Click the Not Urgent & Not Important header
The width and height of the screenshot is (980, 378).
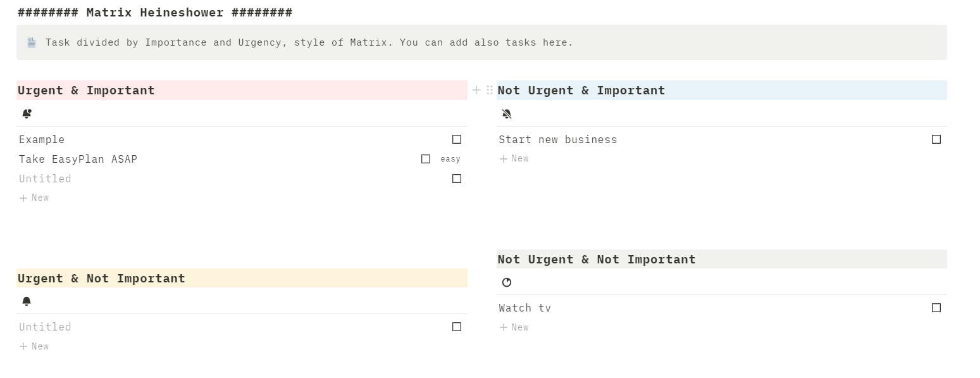pyautogui.click(x=597, y=259)
